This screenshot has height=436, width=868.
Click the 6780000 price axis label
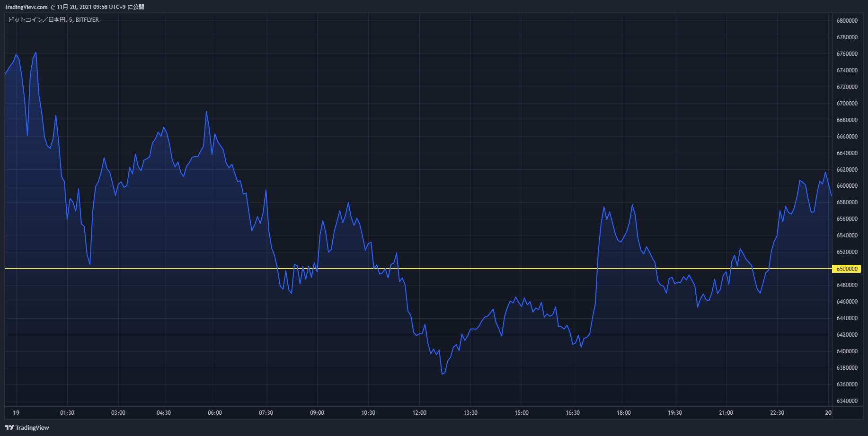(x=847, y=37)
